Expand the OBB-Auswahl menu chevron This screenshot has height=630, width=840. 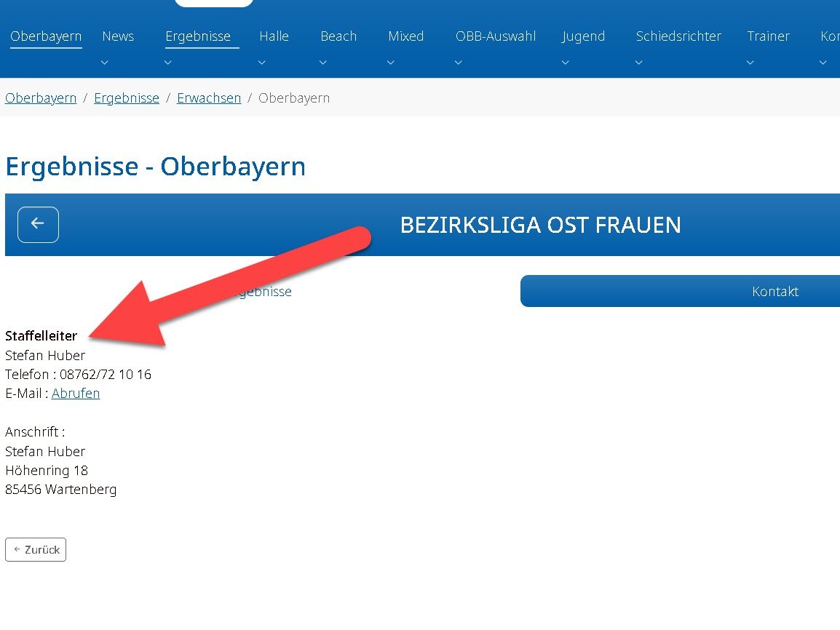tap(459, 63)
